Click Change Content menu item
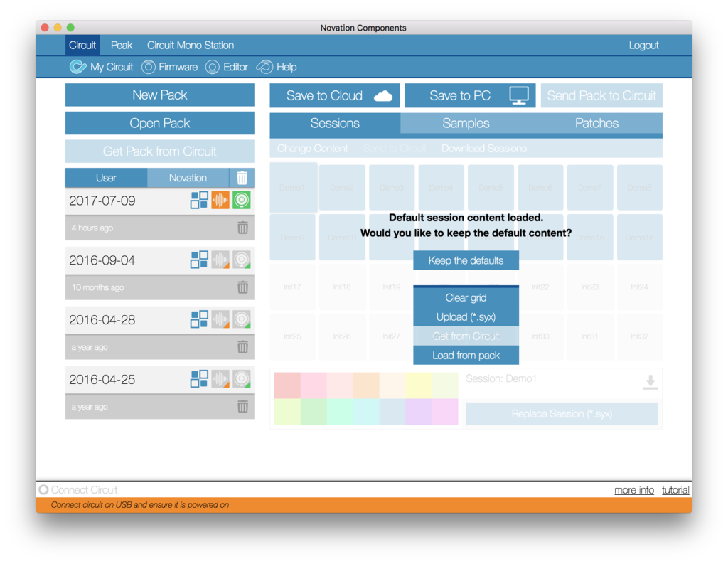The height and width of the screenshot is (564, 728). pyautogui.click(x=313, y=149)
